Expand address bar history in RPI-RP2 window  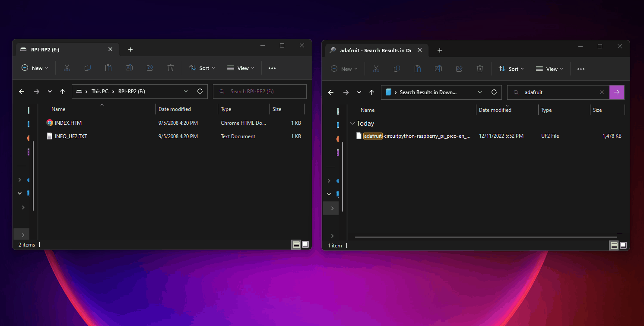186,91
